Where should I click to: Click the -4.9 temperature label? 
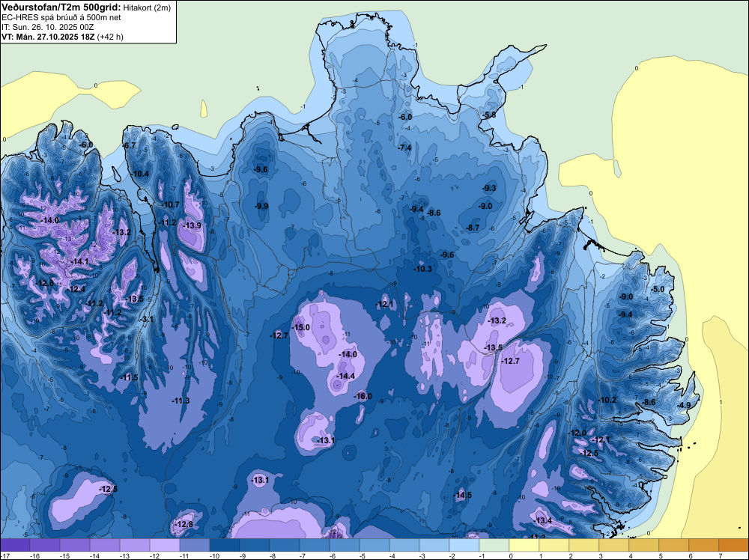[684, 405]
